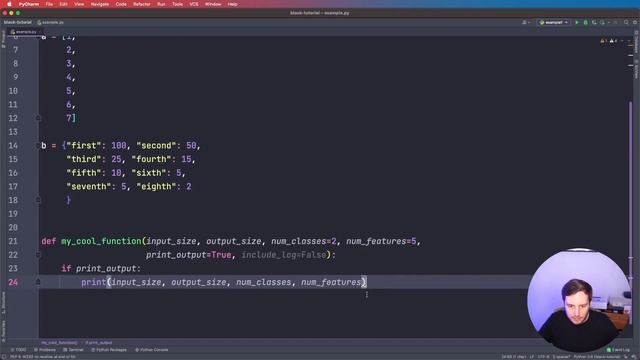Open the user account icon dropdown
The height and width of the screenshot is (360, 640).
[x=526, y=22]
